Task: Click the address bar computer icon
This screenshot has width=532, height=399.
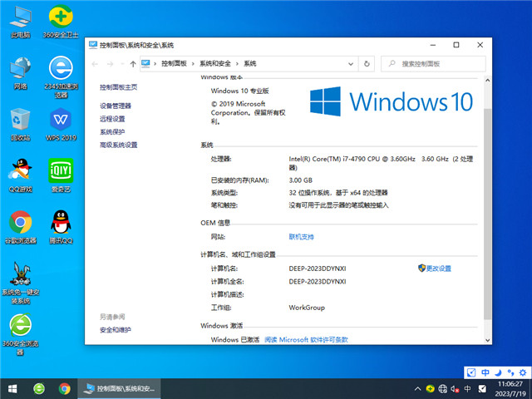Action: tap(145, 64)
